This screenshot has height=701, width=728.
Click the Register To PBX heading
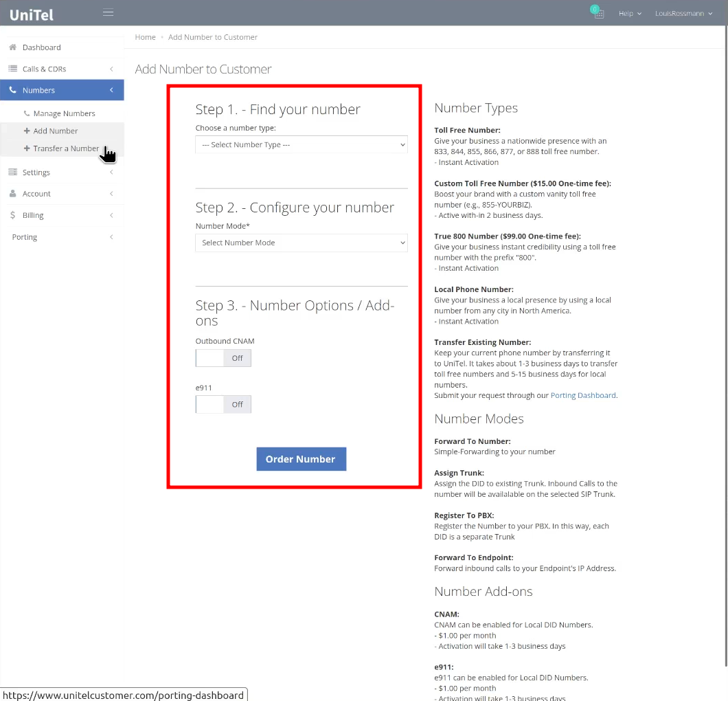(x=464, y=515)
